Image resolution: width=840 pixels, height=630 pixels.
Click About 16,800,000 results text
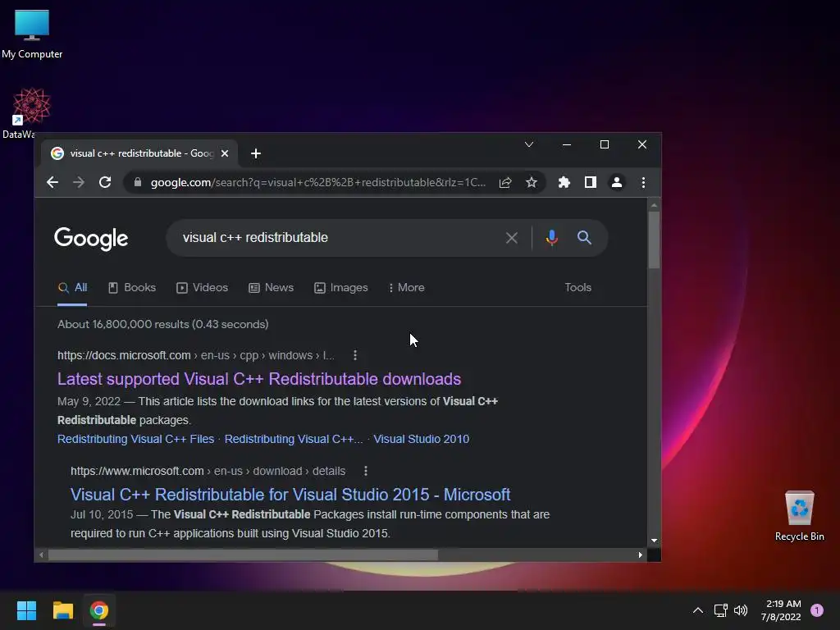point(163,325)
